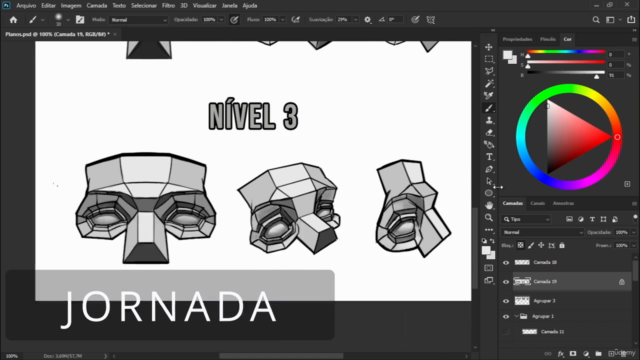Viewport: 640px width, 360px height.
Task: Toggle lock image pixels brush icon
Action: point(531,245)
